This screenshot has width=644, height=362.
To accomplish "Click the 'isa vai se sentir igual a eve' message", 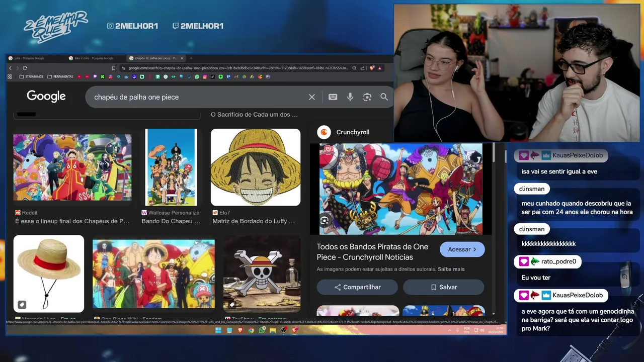I will (559, 171).
